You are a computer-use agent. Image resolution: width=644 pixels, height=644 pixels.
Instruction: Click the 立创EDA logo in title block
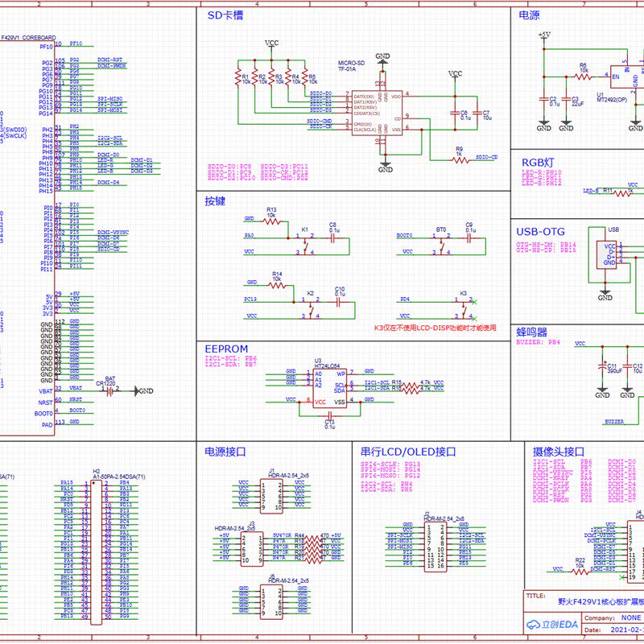[x=553, y=625]
